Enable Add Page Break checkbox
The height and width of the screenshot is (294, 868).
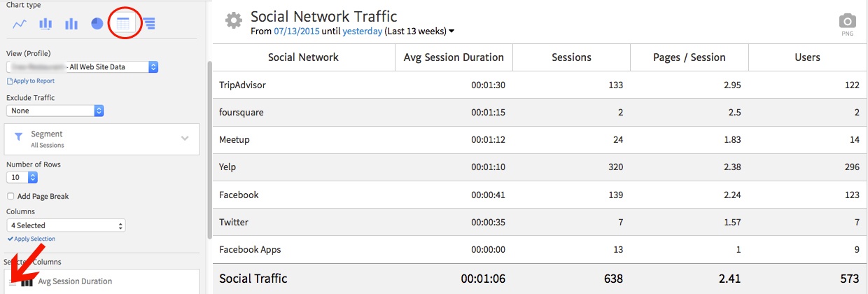[x=10, y=197]
